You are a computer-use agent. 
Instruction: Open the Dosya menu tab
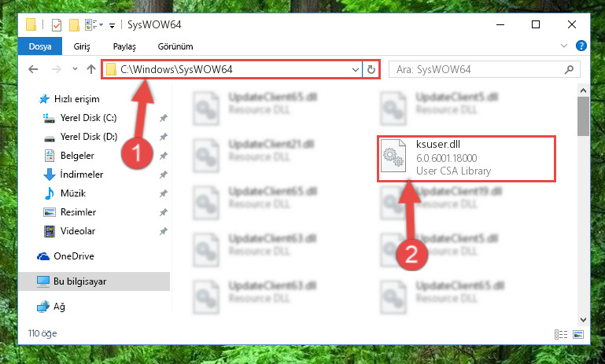pyautogui.click(x=40, y=46)
